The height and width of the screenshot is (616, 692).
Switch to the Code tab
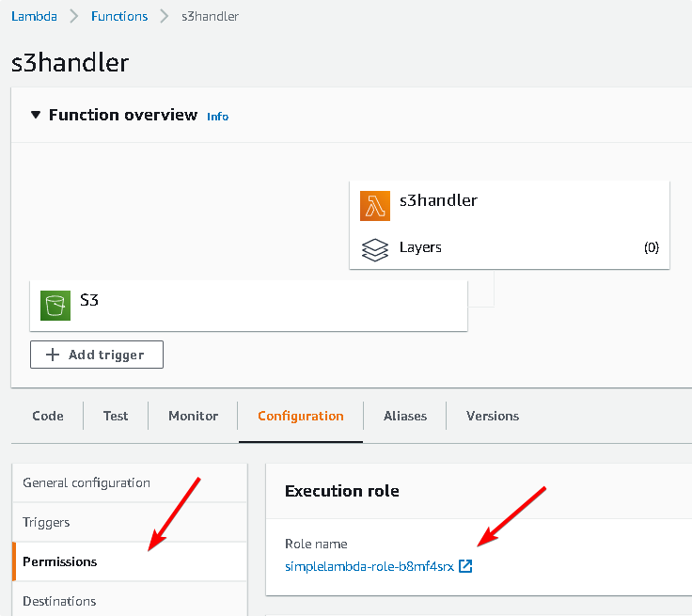coord(48,416)
